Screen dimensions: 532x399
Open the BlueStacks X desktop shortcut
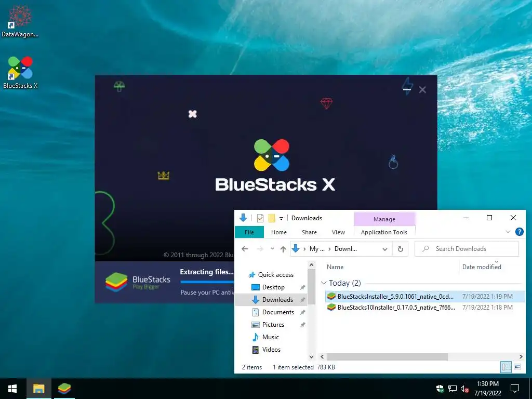(20, 72)
